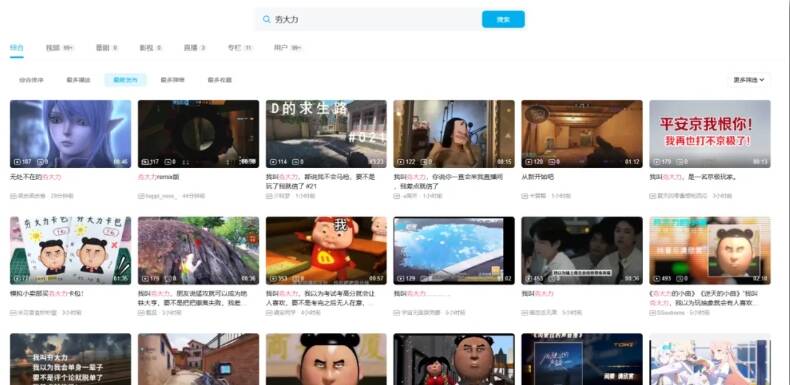Click the play count icon on the blue sky thumbnail
The height and width of the screenshot is (385, 790).
[x=401, y=279]
